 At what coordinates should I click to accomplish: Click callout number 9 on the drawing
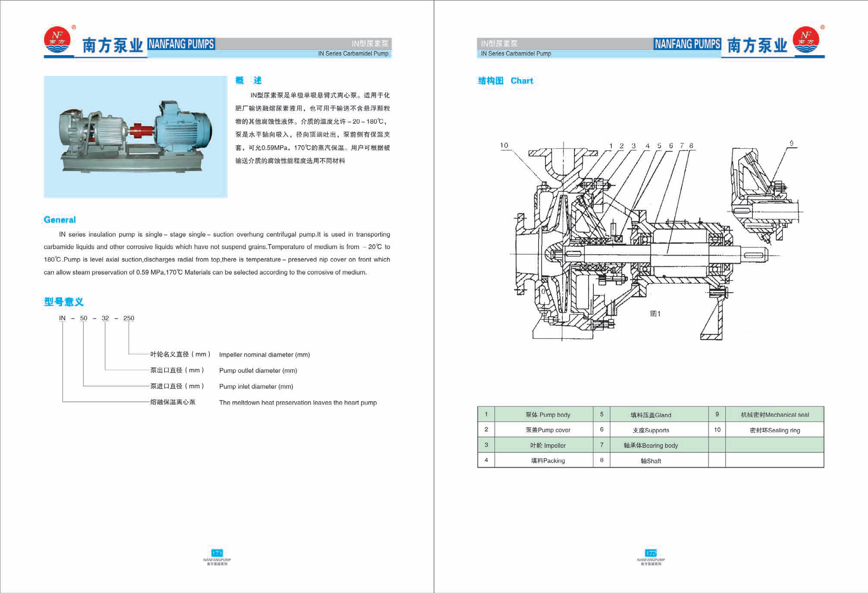click(792, 143)
